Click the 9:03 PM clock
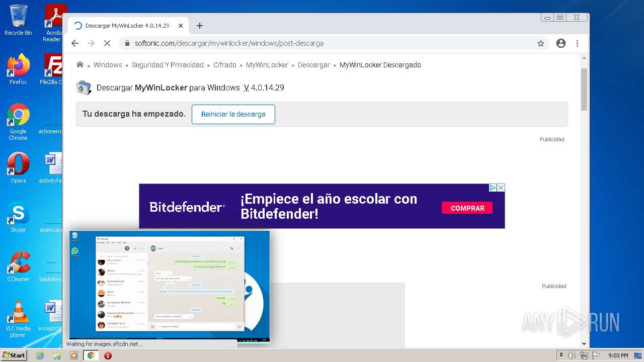This screenshot has height=362, width=644. (618, 355)
